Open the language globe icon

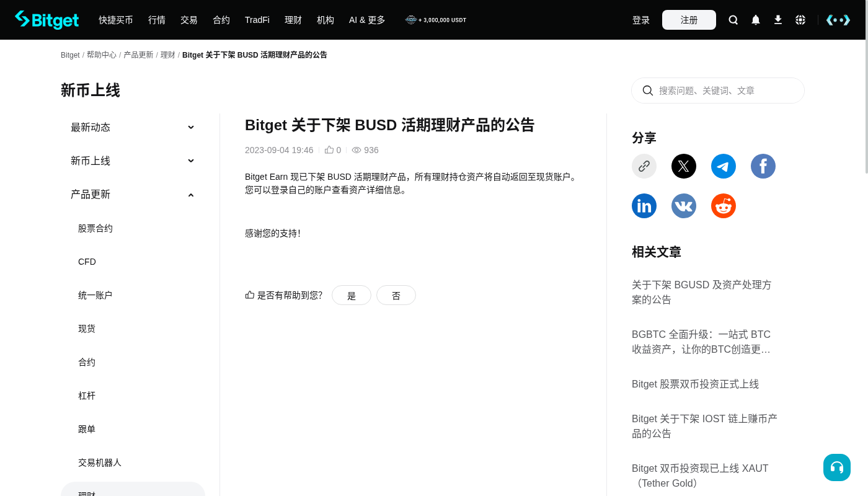(x=800, y=20)
